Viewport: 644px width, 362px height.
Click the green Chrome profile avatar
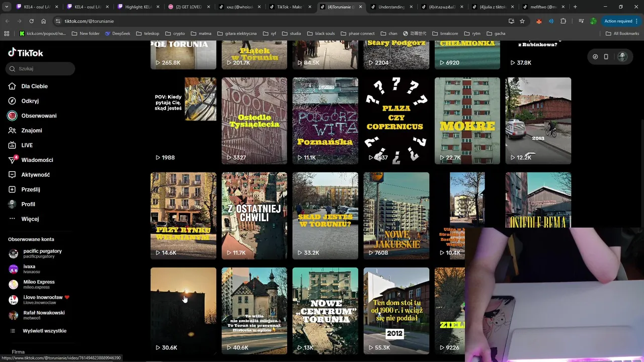593,21
